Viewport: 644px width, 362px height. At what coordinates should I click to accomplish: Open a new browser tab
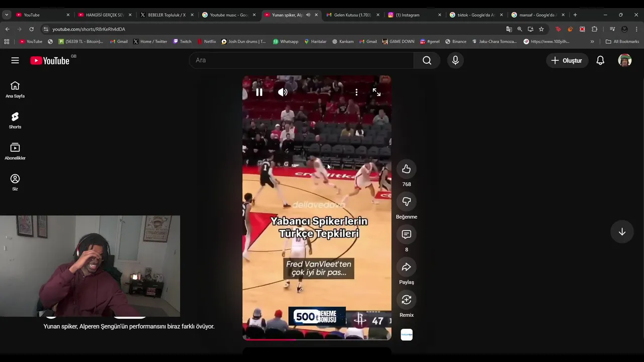[x=575, y=15]
